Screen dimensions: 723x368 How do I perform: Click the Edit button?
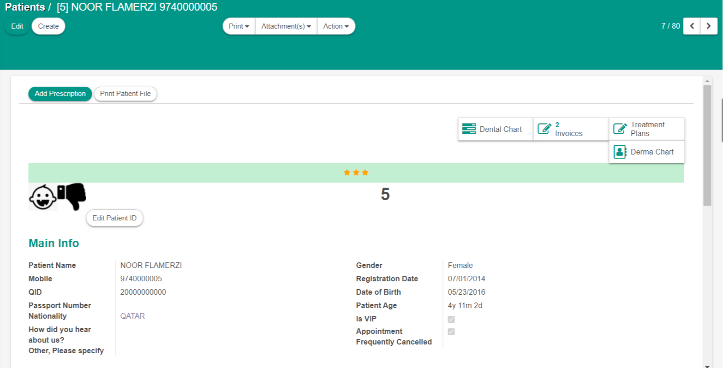(17, 26)
